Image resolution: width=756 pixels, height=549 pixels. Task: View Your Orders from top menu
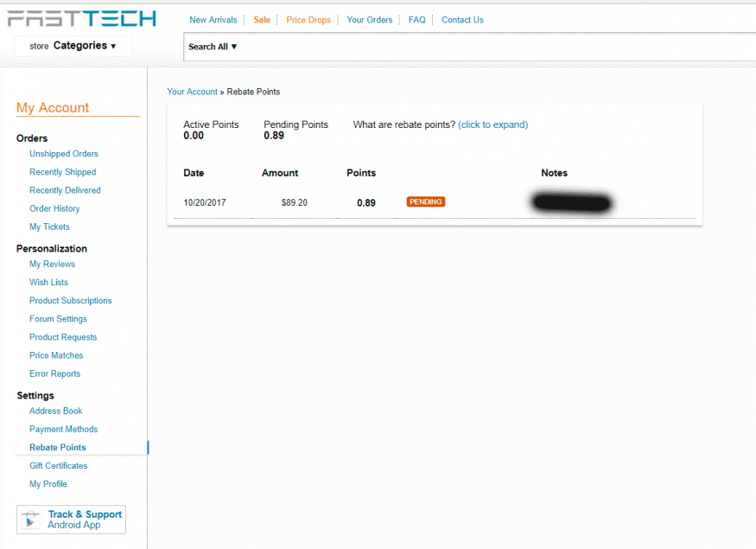(x=369, y=20)
